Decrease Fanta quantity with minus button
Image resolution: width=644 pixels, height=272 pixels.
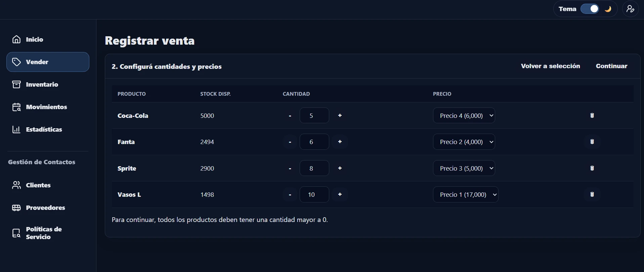coord(290,142)
